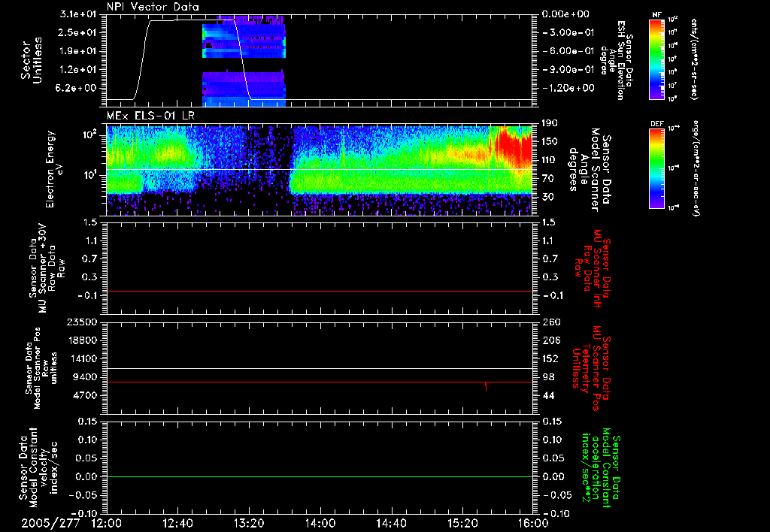Click the 'ESH Sun Elevation Angle' axis label

[x=617, y=60]
